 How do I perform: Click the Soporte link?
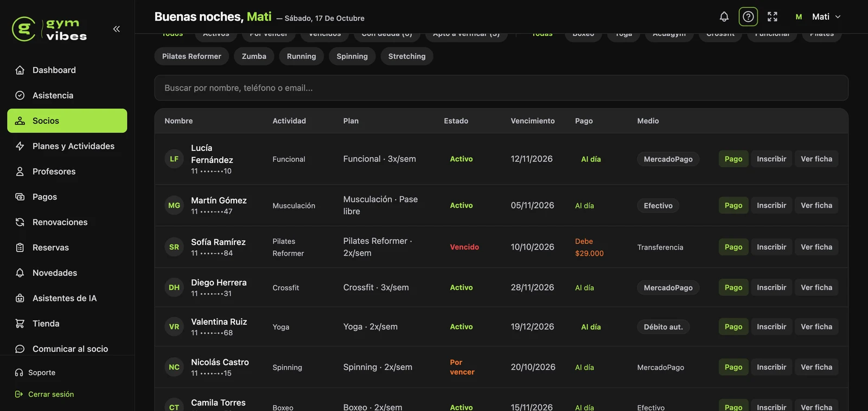point(35,372)
